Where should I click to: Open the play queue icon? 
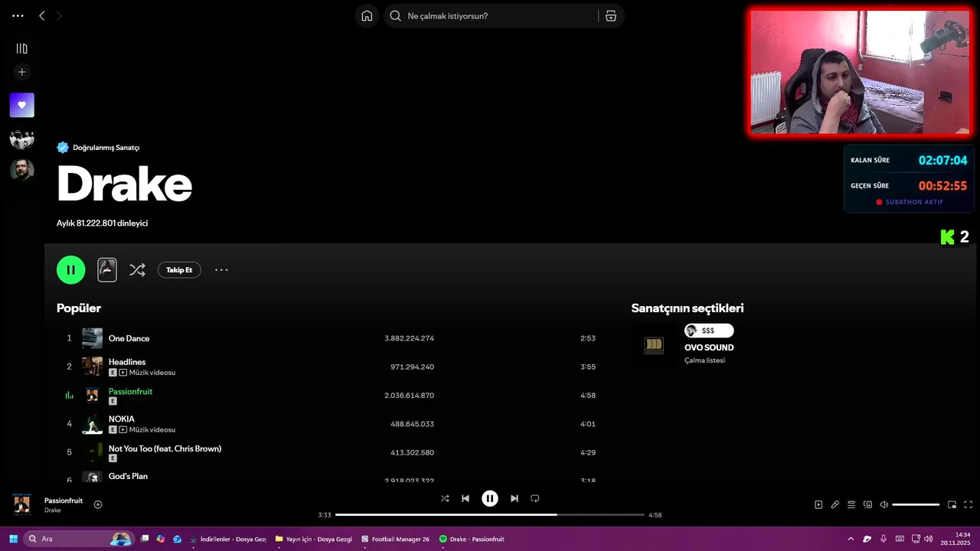click(851, 504)
